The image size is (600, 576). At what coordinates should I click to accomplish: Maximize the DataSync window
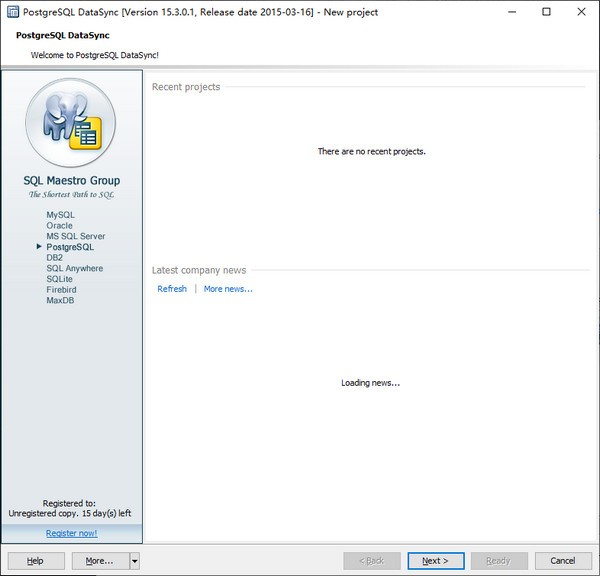(x=546, y=12)
